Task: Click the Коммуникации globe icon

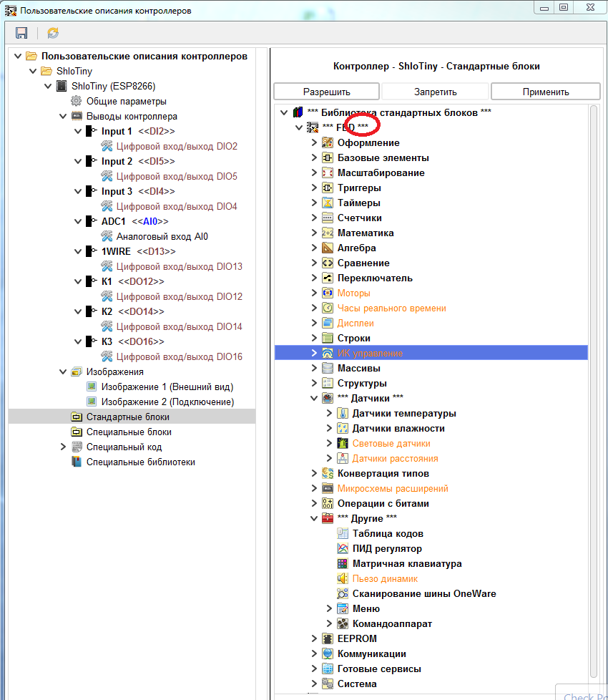Action: click(x=328, y=653)
